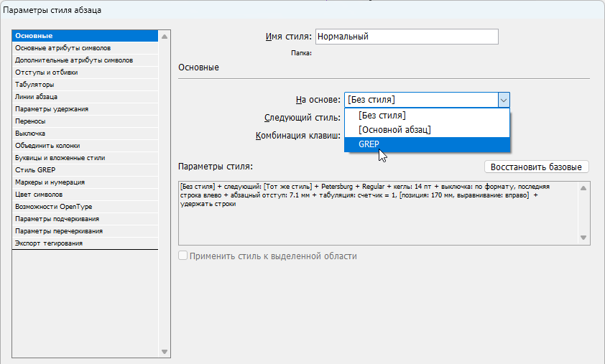Toggle 'Применить стиль к выделенной области' checkbox
Viewport: 605px width, 364px height.
pos(183,256)
